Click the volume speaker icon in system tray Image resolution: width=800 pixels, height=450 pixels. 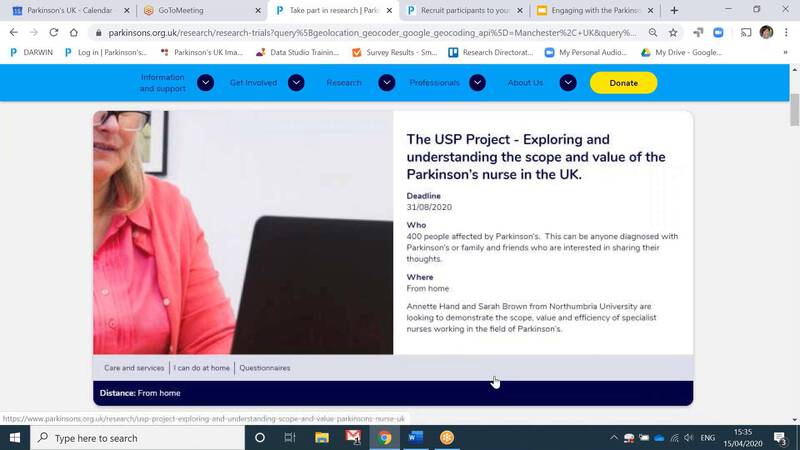(x=689, y=438)
